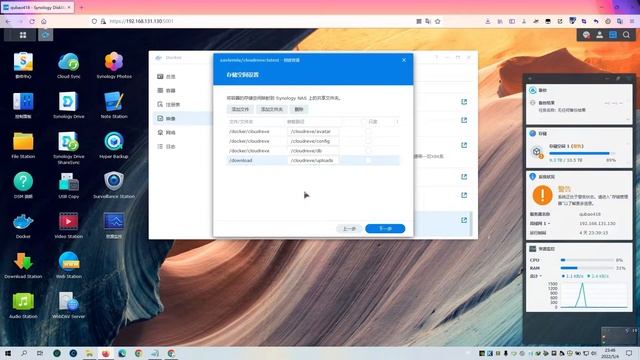The height and width of the screenshot is (360, 640).
Task: Open DSM Help icon
Action: click(x=23, y=185)
